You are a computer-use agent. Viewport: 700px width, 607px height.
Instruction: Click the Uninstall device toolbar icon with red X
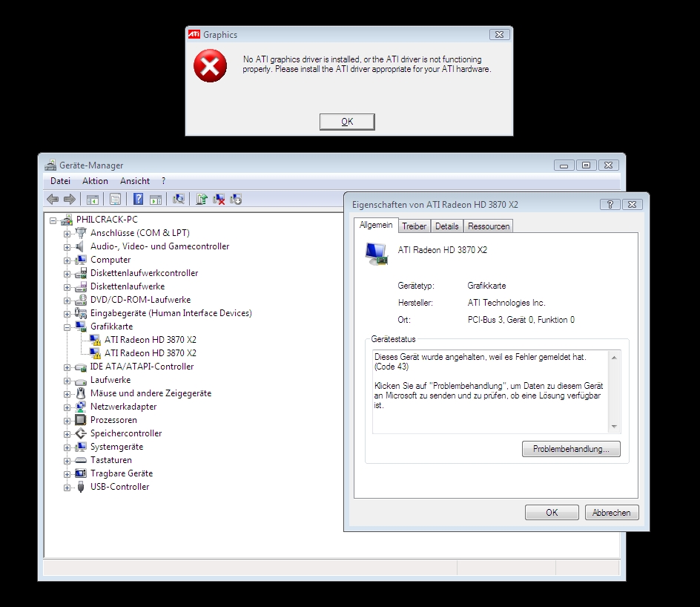[219, 199]
